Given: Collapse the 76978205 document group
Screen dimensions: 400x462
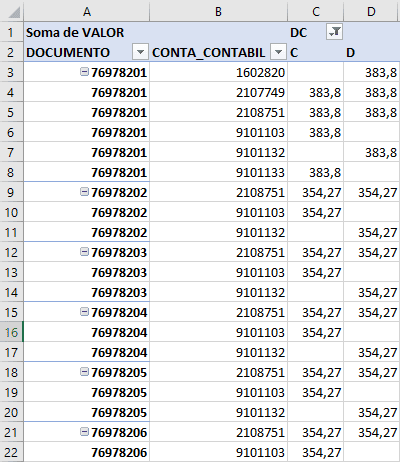Looking at the screenshot, I should 85,372.
